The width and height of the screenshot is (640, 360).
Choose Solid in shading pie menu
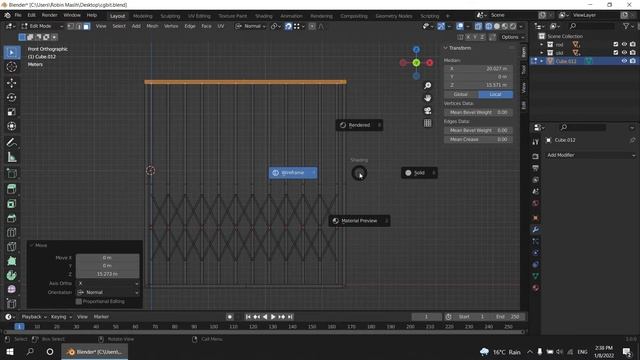[x=419, y=173]
